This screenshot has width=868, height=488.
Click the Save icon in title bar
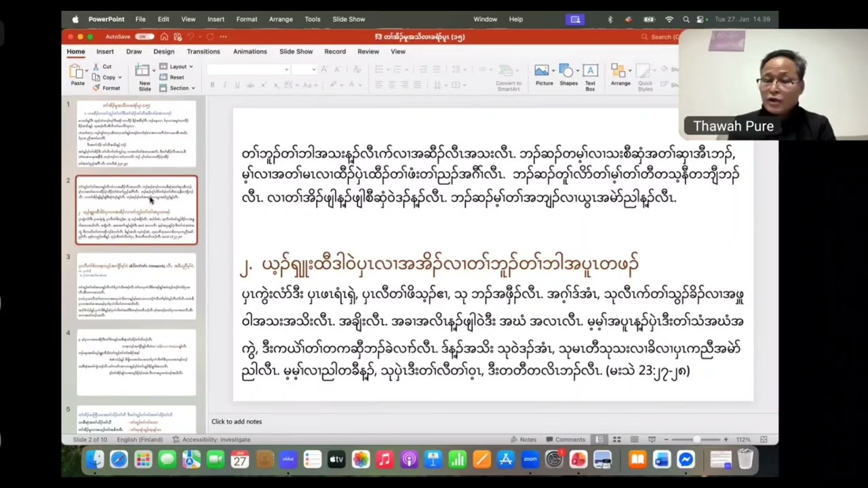[178, 37]
